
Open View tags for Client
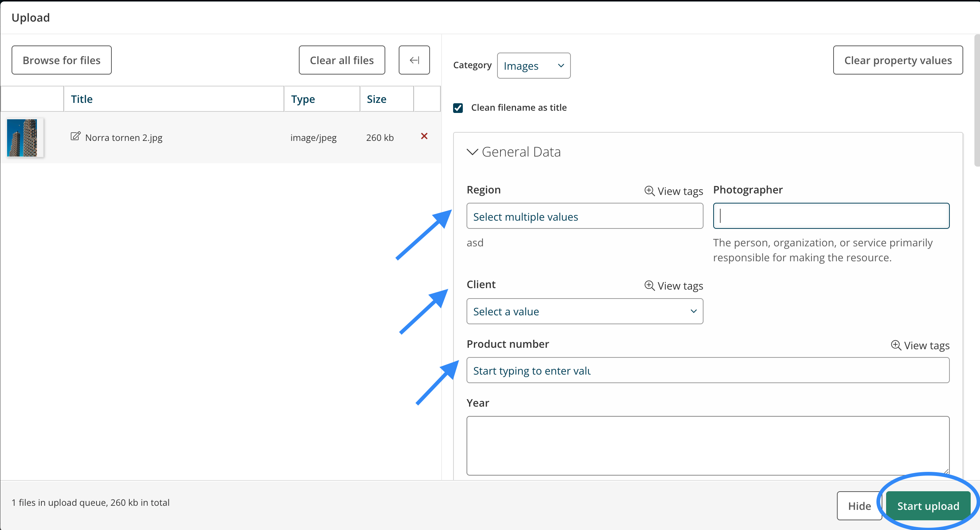673,286
